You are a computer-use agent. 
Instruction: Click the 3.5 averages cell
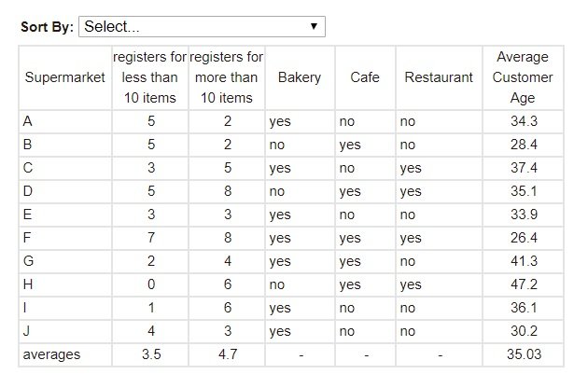[150, 354]
